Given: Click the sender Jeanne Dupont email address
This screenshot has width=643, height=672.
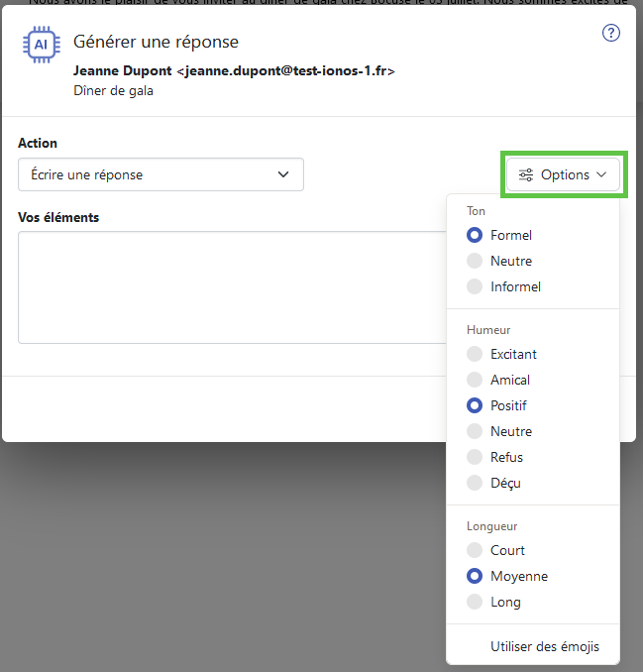Looking at the screenshot, I should point(234,70).
